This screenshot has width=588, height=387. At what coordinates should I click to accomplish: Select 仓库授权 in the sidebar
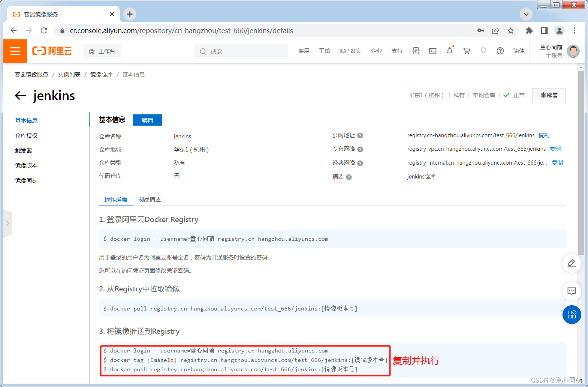click(x=26, y=135)
